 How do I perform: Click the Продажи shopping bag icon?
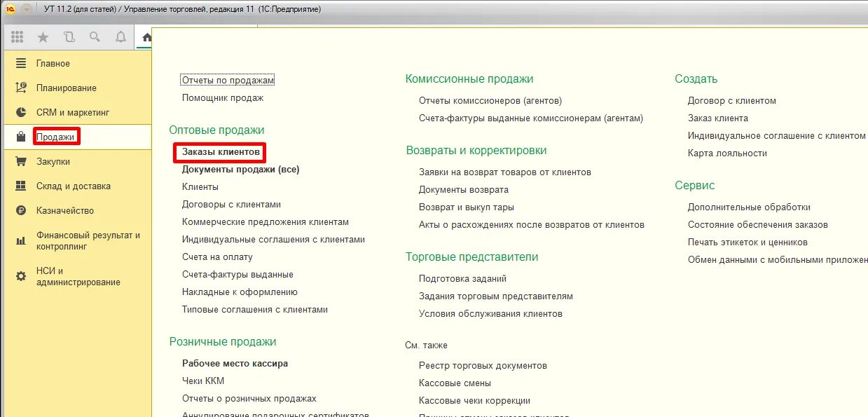(21, 137)
